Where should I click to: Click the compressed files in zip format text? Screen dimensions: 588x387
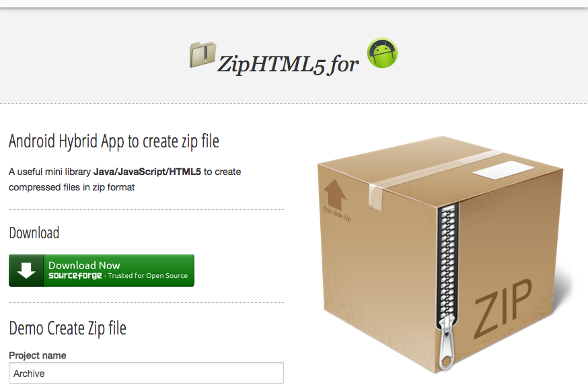71,187
